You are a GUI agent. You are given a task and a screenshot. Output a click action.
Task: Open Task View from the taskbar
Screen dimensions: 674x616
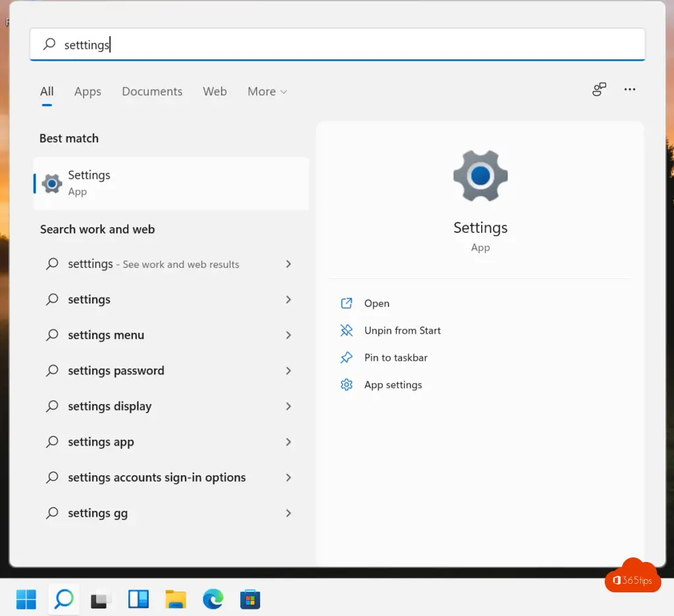click(x=101, y=599)
